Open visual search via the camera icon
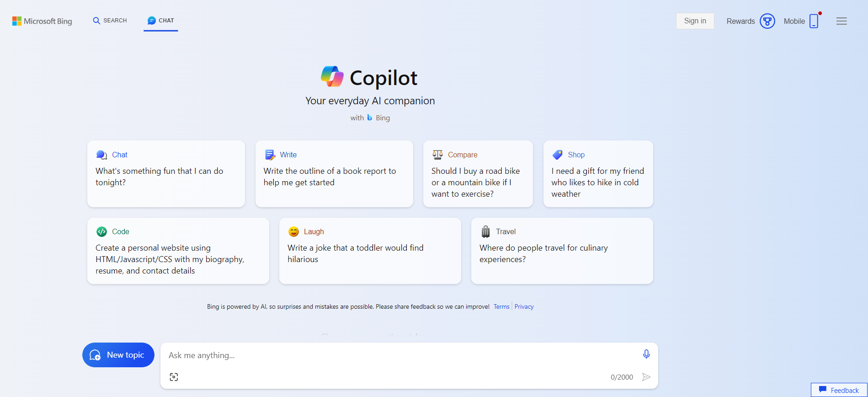Screen dimensions: 868x397 tap(174, 376)
